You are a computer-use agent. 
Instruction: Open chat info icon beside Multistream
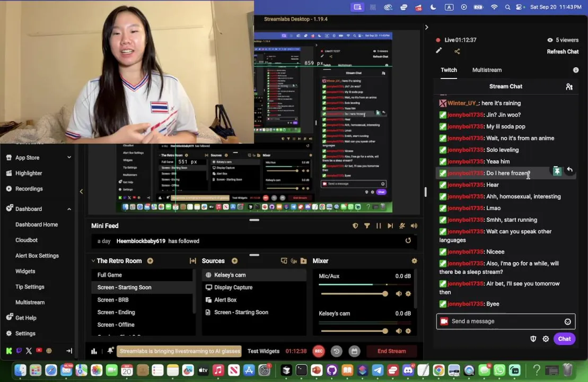point(576,70)
